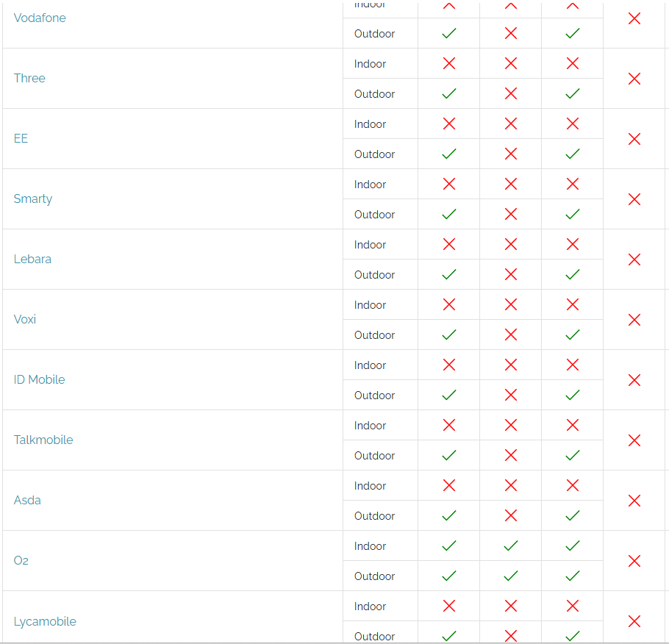
Task: Click the Indoor label in the Lebara row
Action: pos(370,245)
